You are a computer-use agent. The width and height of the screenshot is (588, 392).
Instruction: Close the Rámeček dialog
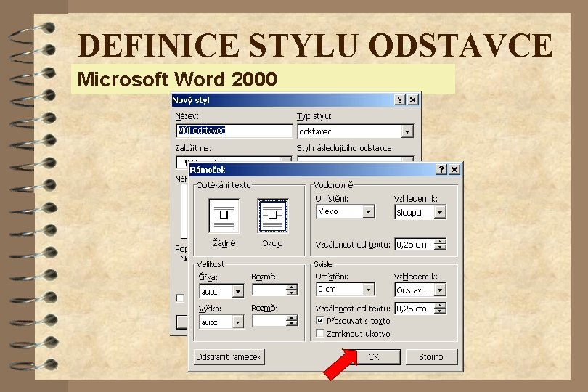pyautogui.click(x=454, y=170)
